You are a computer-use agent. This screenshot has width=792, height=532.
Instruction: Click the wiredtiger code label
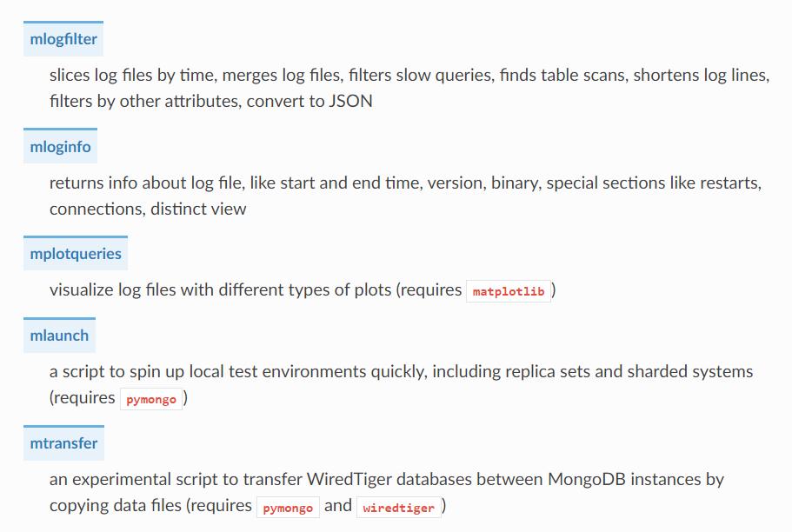click(x=398, y=508)
